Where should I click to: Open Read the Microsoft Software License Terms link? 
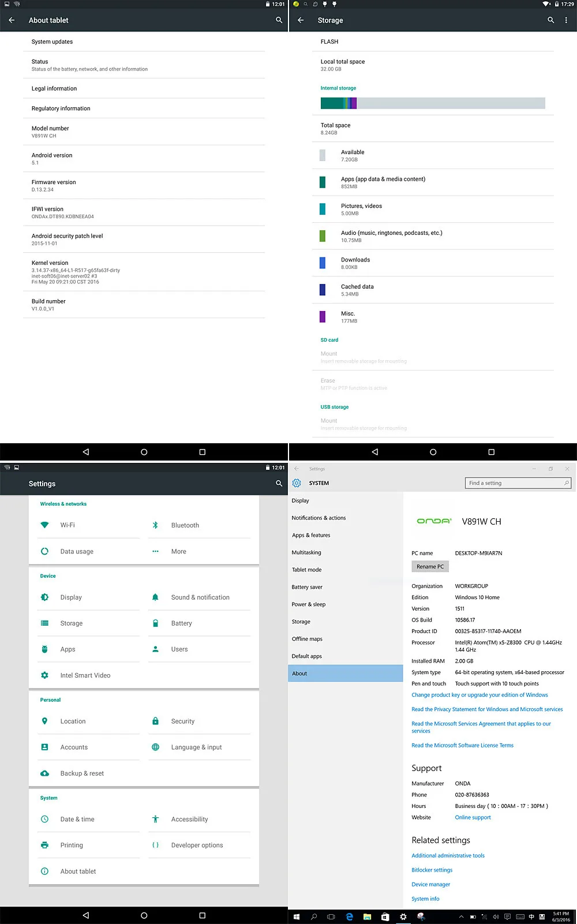(462, 746)
